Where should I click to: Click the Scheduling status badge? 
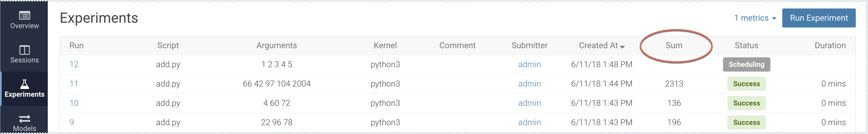(746, 64)
